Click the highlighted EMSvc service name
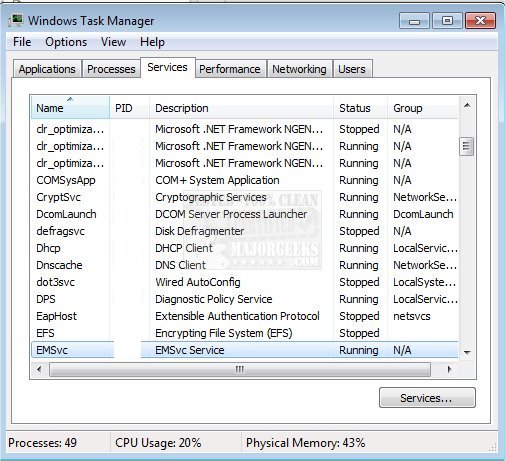 [52, 350]
